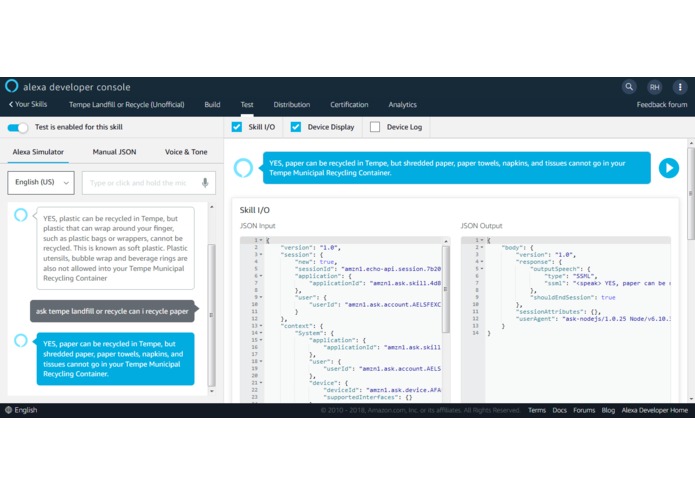
Task: Click the JSON Input label
Action: point(258,226)
